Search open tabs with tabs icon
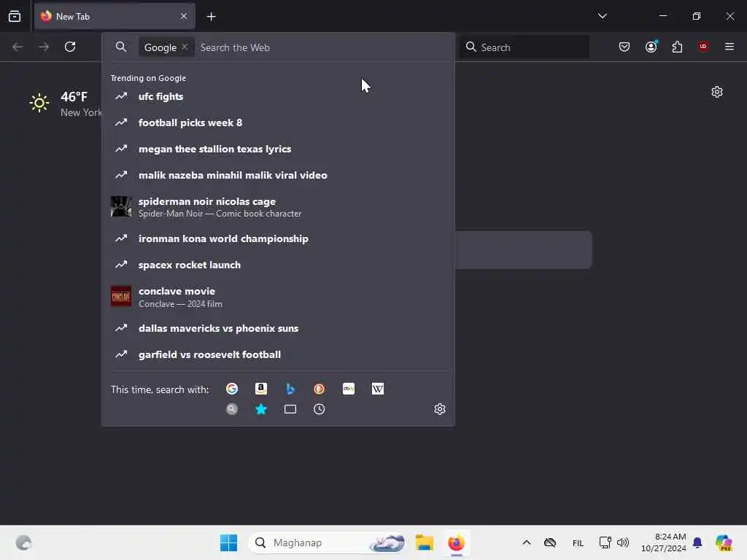747x560 pixels. point(290,409)
